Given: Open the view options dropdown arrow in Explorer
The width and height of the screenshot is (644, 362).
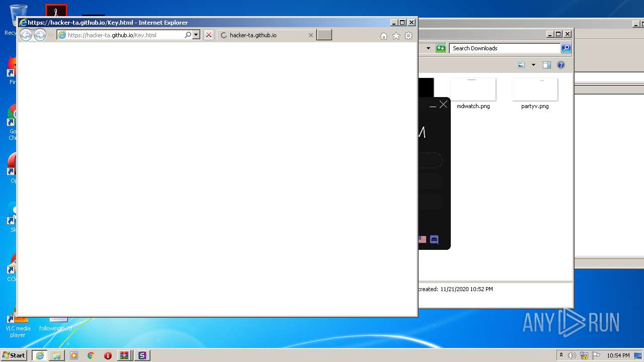Looking at the screenshot, I should coord(533,65).
